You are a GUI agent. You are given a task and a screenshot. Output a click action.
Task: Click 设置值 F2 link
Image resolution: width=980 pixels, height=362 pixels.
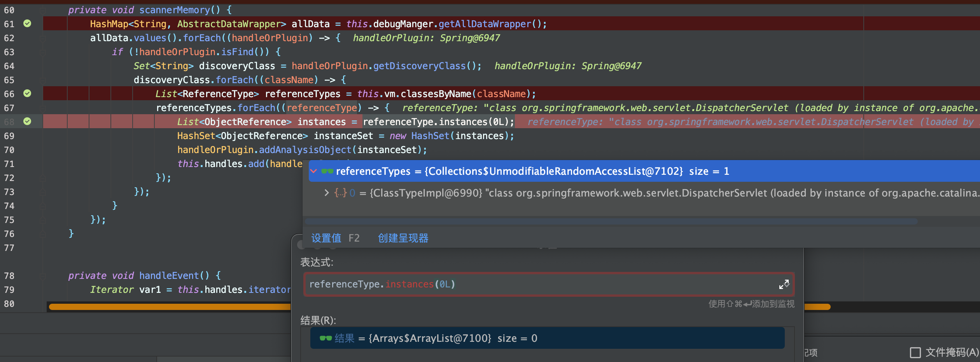335,238
